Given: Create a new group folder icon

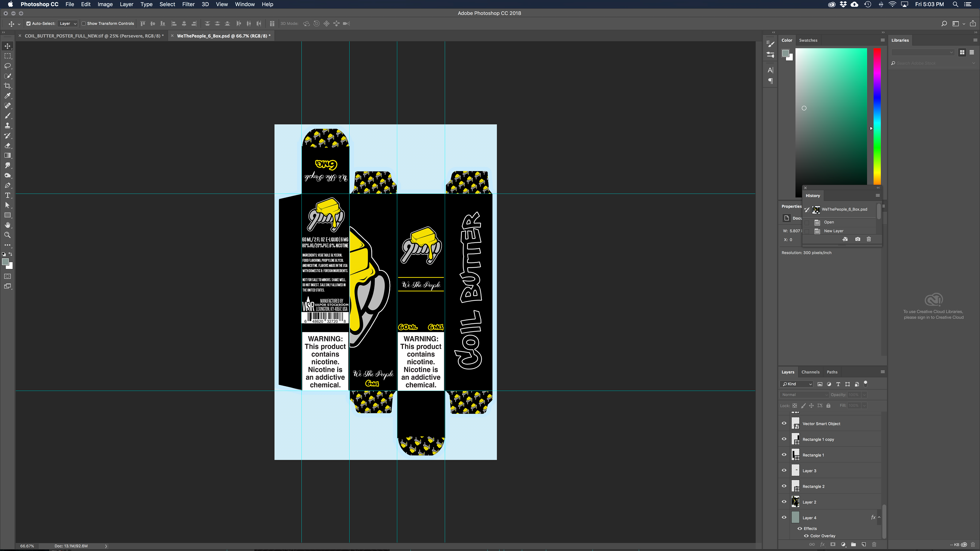Looking at the screenshot, I should coord(853,545).
